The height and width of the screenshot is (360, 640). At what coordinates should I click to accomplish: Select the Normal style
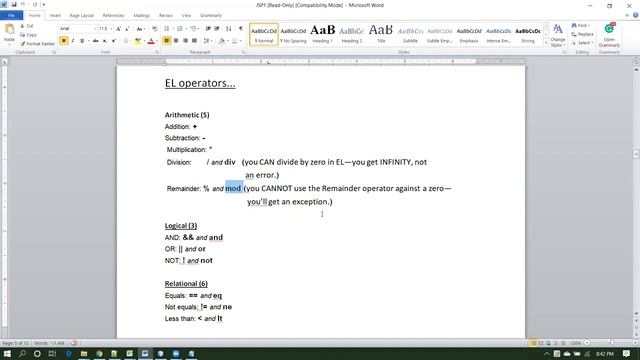point(264,34)
